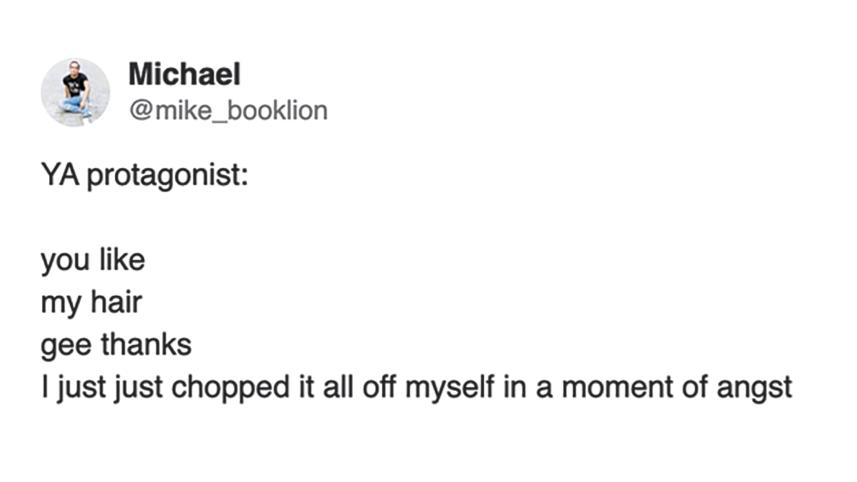Click Michael's profile avatar photo

pyautogui.click(x=75, y=92)
